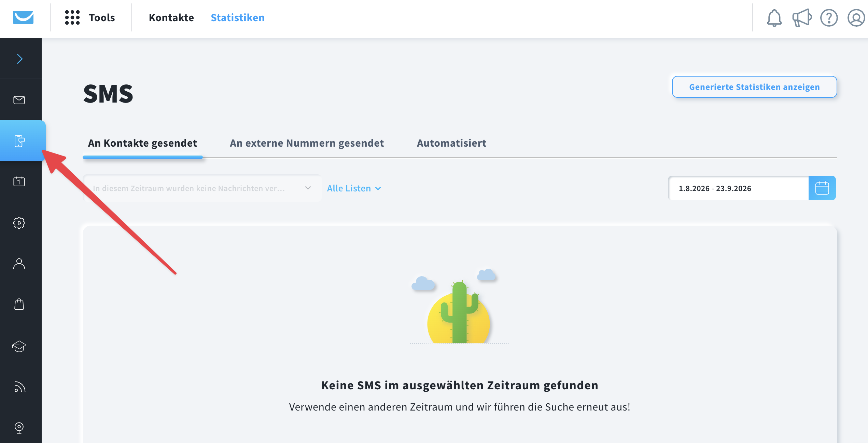This screenshot has height=443, width=868.
Task: Open the contacts person sidebar icon
Action: 19,264
